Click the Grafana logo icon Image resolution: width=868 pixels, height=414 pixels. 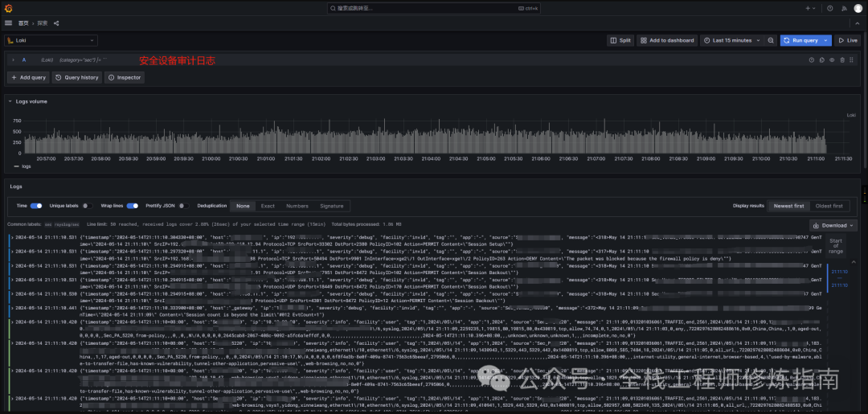pos(8,8)
